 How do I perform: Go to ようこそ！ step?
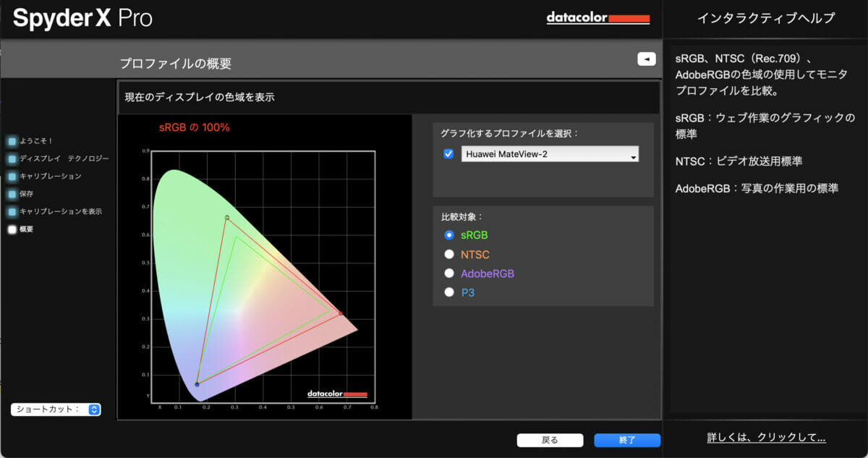coord(36,141)
